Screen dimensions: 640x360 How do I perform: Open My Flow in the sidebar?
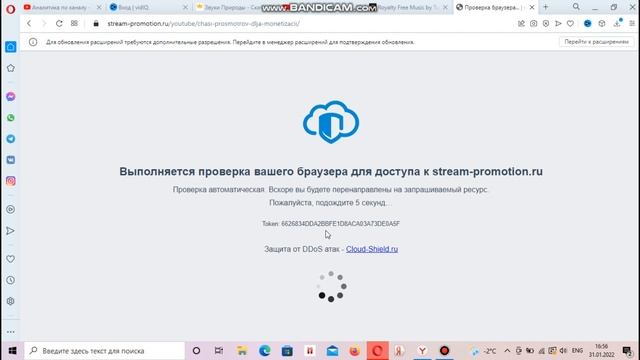click(11, 231)
